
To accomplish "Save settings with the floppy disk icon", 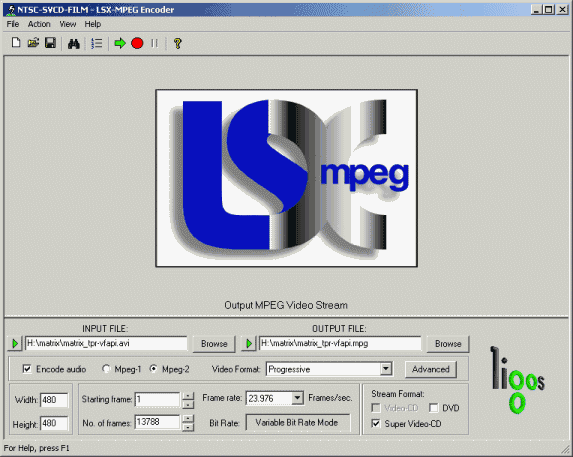I will pos(50,43).
